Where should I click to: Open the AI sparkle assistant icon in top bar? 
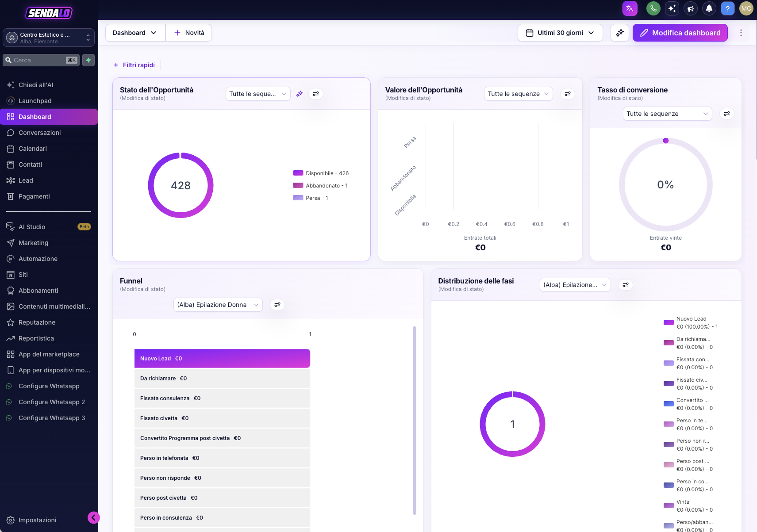coord(672,8)
